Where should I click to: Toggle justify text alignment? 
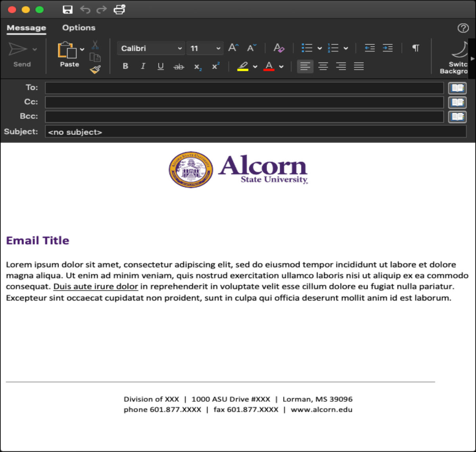359,66
